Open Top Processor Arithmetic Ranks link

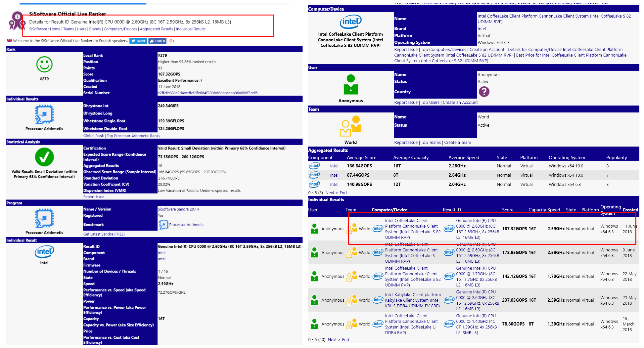133,136
